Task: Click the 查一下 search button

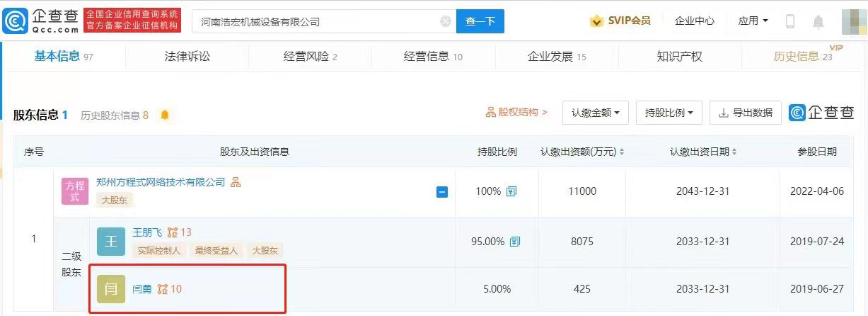Action: click(x=480, y=21)
